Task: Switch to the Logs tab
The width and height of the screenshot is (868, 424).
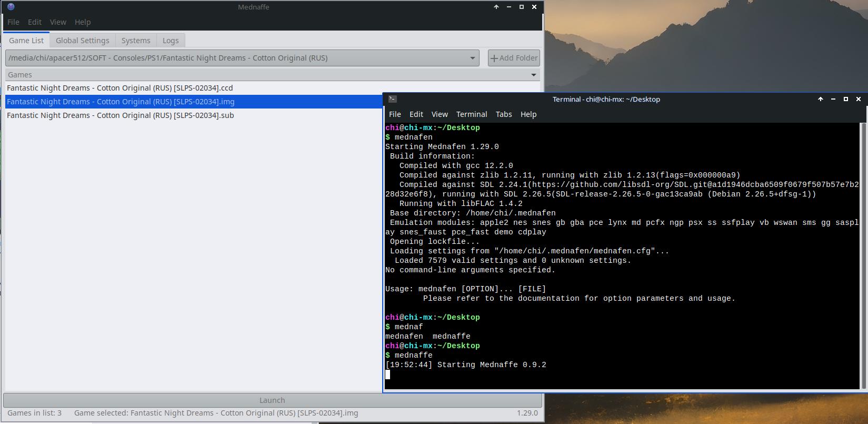Action: (x=170, y=41)
